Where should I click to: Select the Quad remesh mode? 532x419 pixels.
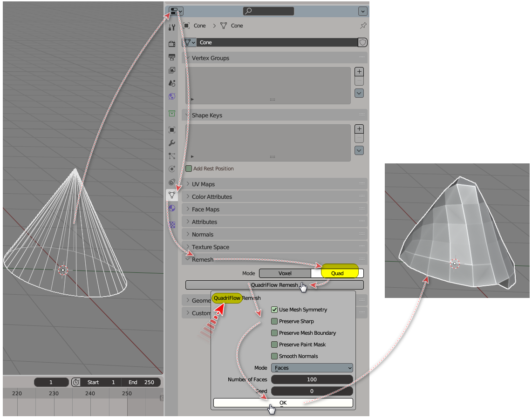tap(337, 273)
